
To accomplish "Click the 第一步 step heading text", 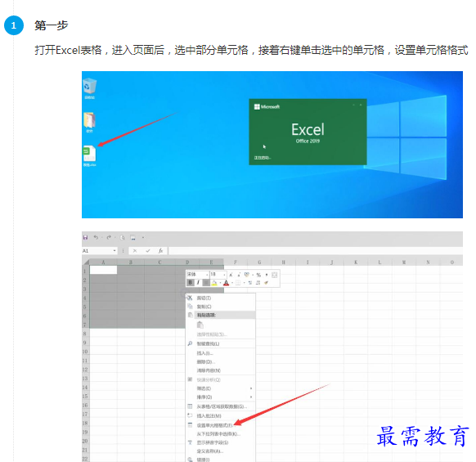I will coord(52,25).
